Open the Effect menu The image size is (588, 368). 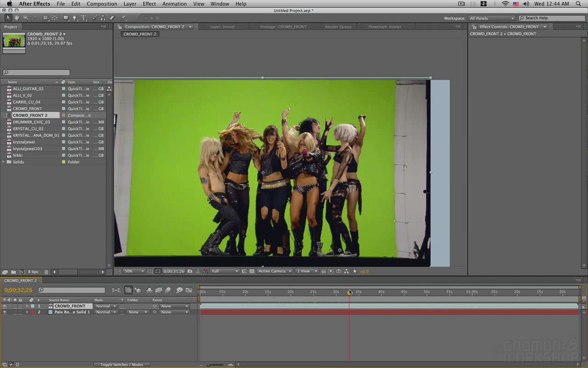click(149, 4)
